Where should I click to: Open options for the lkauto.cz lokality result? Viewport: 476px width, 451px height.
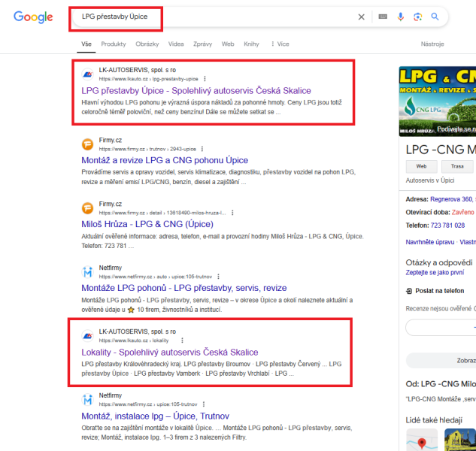(x=182, y=341)
